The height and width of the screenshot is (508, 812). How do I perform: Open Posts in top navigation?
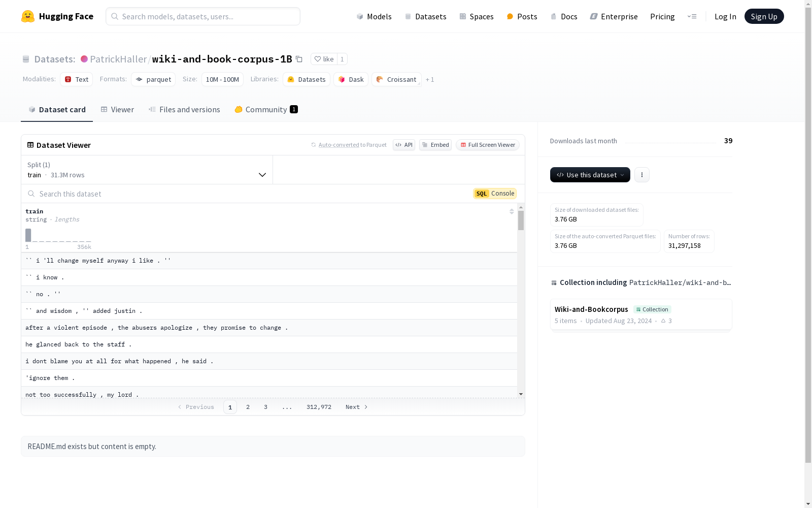522,16
